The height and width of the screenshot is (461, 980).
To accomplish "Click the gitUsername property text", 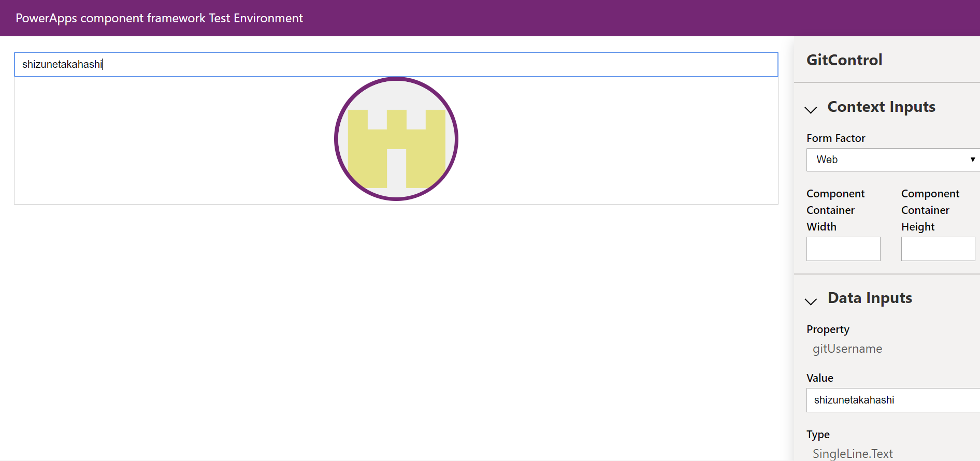I will [847, 349].
